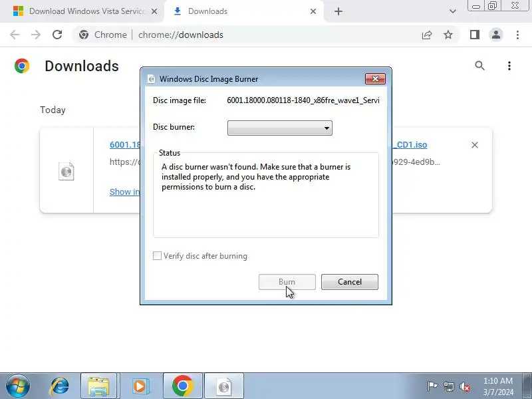This screenshot has width=532, height=399.
Task: Remove the ISO download from list
Action: point(475,145)
